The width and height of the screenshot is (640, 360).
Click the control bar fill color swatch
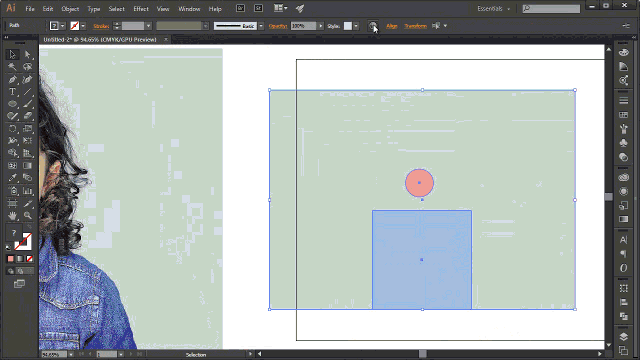[x=54, y=26]
